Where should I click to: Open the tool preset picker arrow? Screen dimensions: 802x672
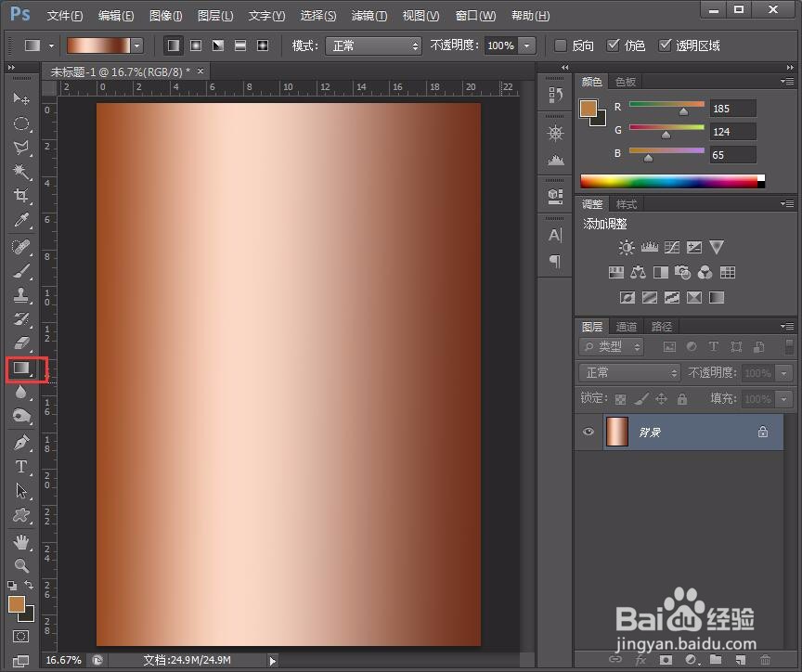coord(51,46)
